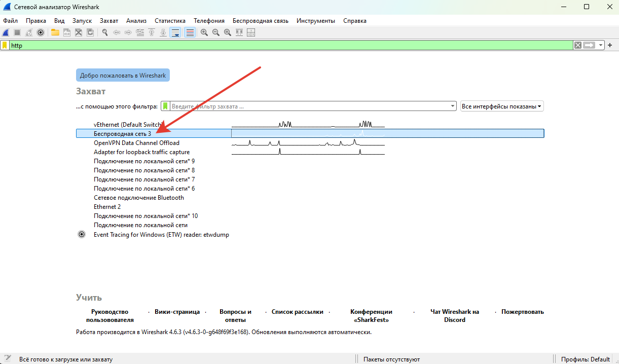Add a filter button with plus icon
Image resolution: width=619 pixels, height=364 pixels.
[610, 45]
